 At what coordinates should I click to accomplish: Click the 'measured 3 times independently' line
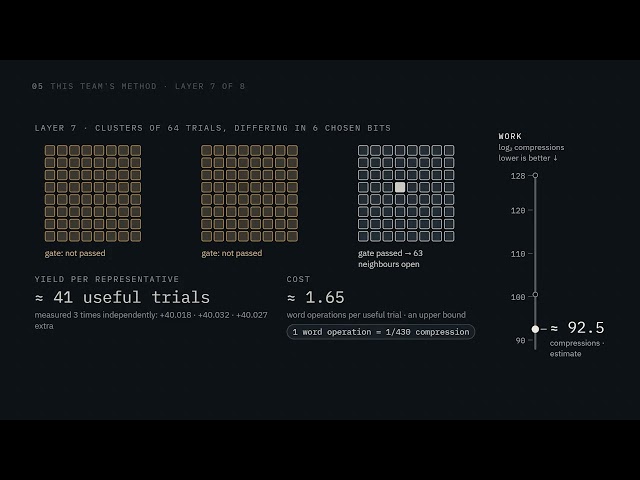click(x=151, y=320)
